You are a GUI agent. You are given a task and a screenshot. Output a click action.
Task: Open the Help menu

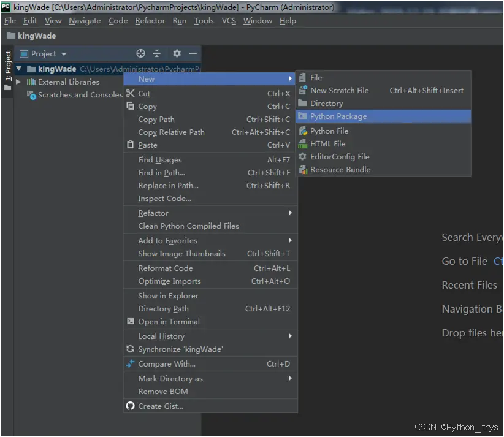coord(288,21)
